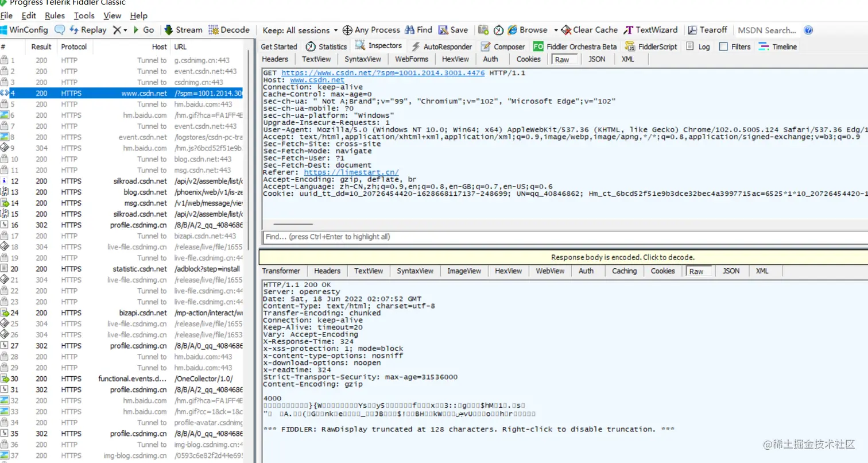The height and width of the screenshot is (463, 868).
Task: Select session 24 bizapi.csdn.net
Action: (x=121, y=313)
